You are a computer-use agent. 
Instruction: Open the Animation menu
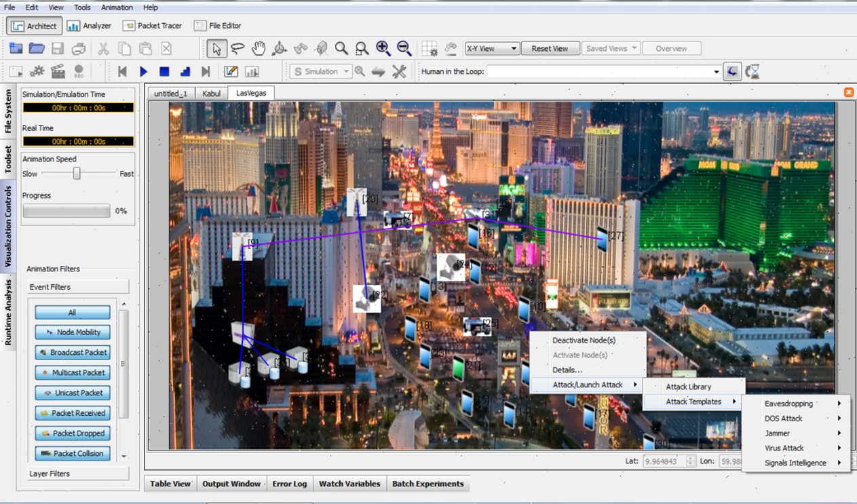117,7
